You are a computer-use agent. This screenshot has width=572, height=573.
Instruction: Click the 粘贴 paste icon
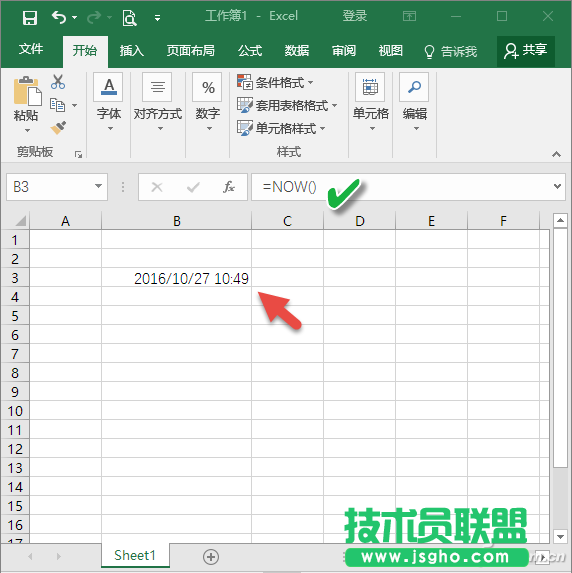point(27,91)
